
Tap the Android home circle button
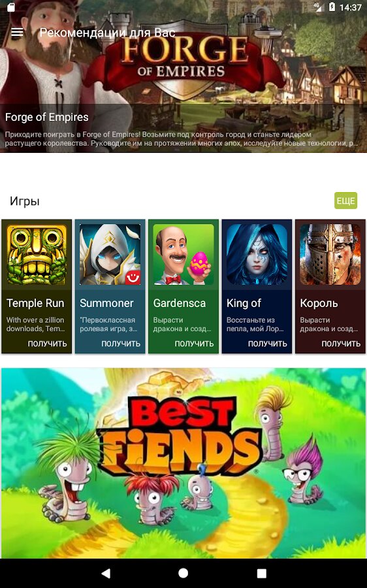[183, 573]
